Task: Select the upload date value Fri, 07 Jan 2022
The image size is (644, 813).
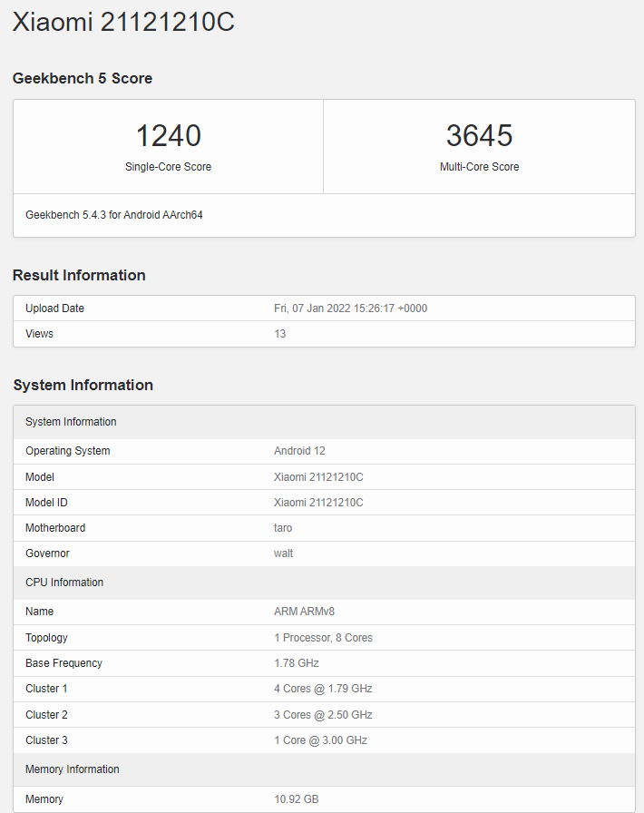Action: [x=350, y=309]
